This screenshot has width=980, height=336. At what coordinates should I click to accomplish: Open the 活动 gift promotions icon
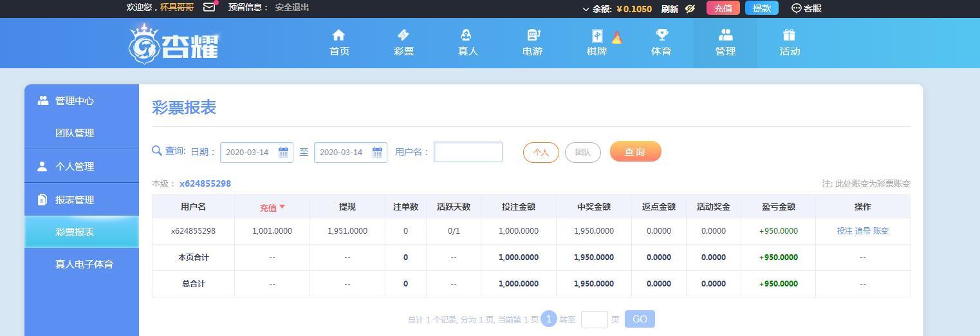coord(790,35)
